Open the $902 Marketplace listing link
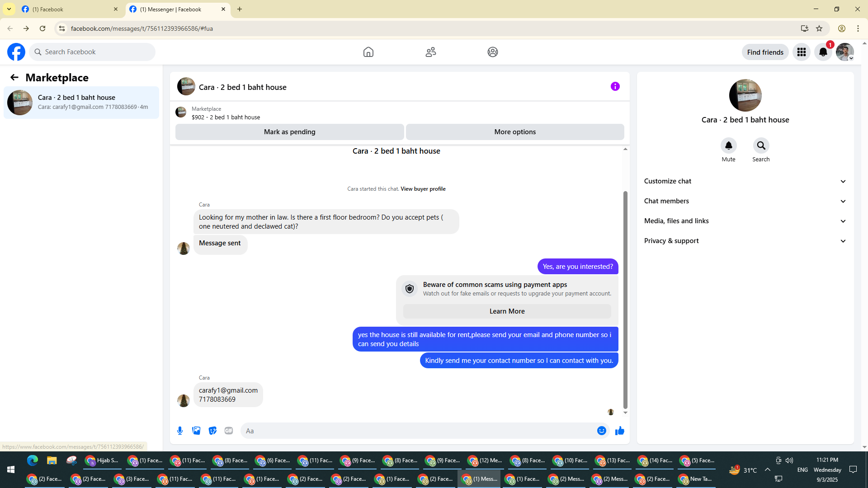This screenshot has width=868, height=488. click(x=226, y=117)
